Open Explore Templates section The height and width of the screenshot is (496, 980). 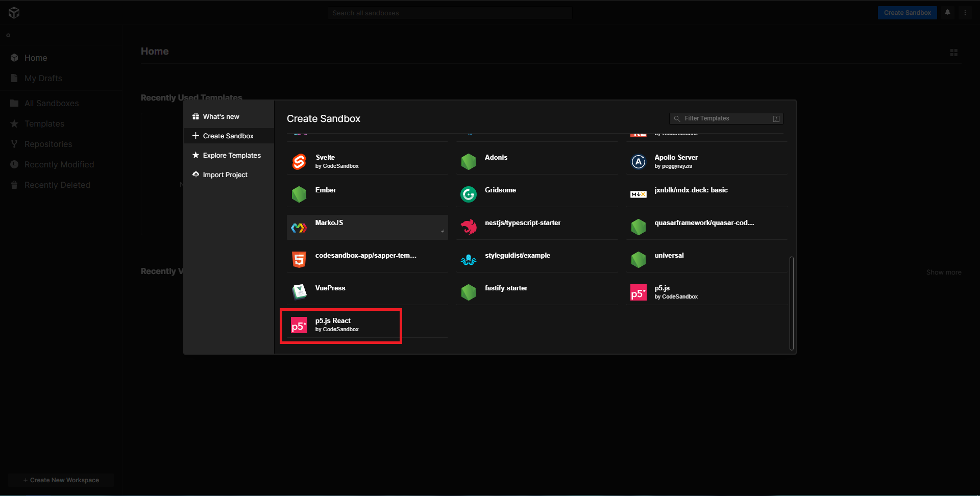tap(229, 155)
